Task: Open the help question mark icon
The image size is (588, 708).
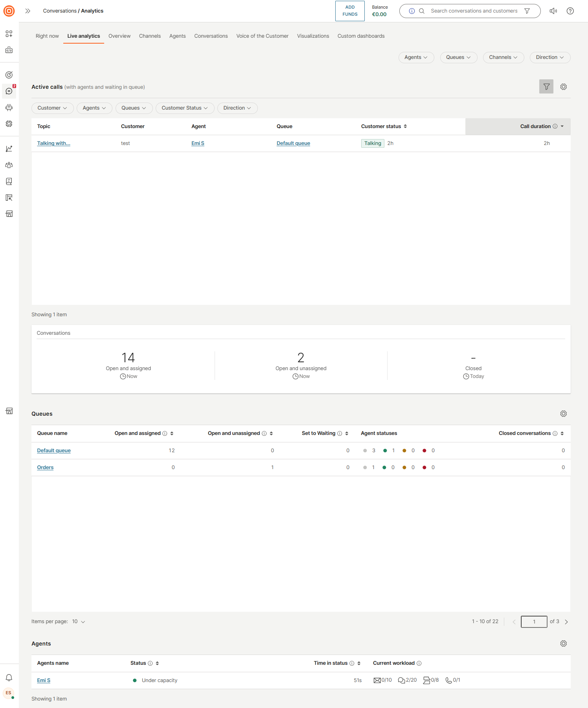Action: (570, 11)
